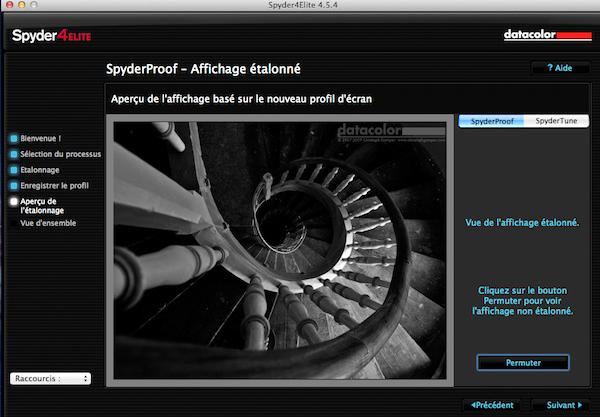Click the Permuter button

[523, 363]
